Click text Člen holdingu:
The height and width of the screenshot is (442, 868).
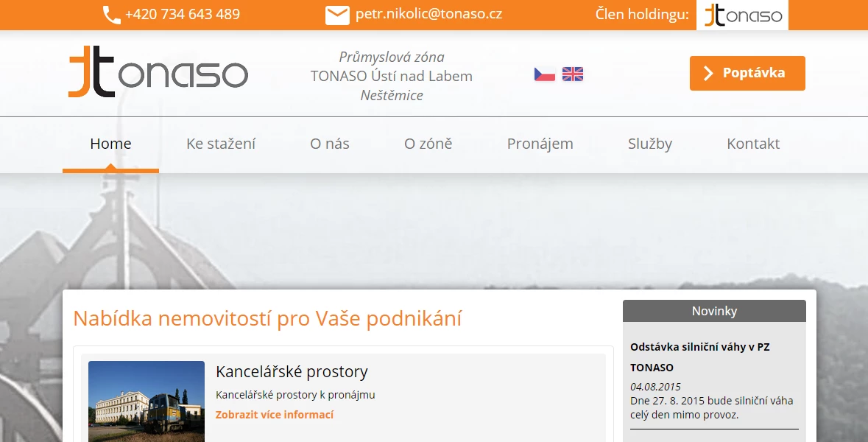click(642, 14)
